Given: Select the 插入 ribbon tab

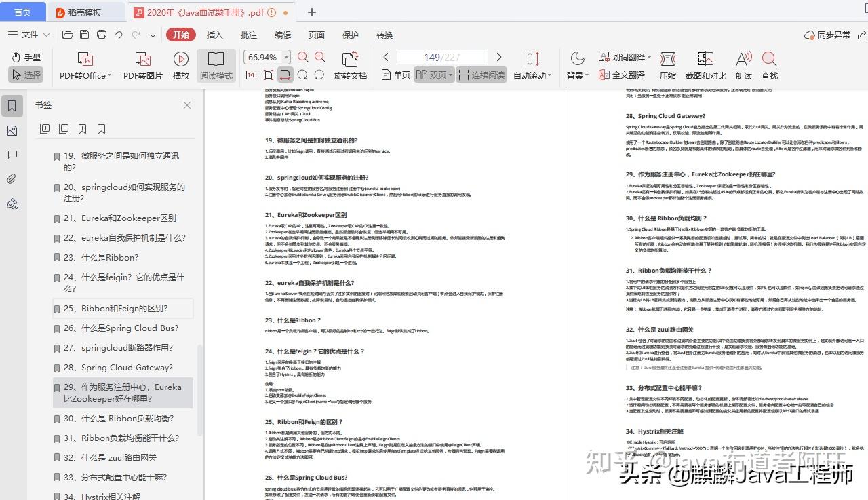Looking at the screenshot, I should pyautogui.click(x=214, y=35).
